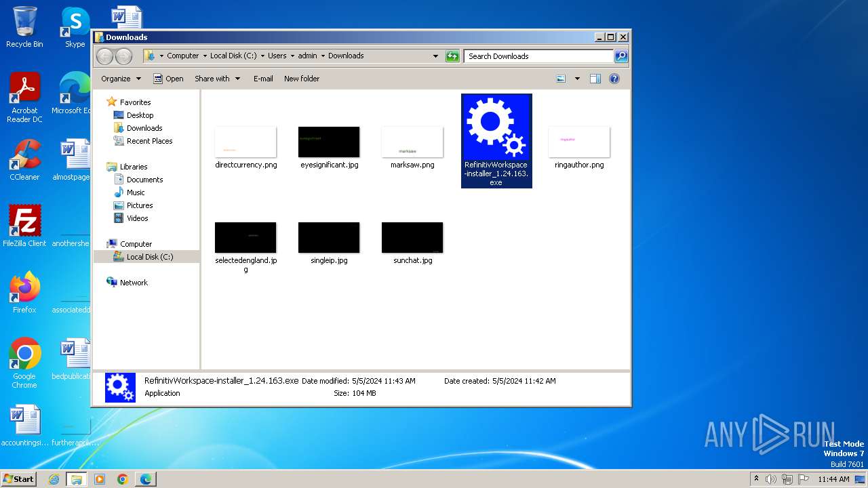
Task: Click the New folder button
Action: (x=302, y=79)
